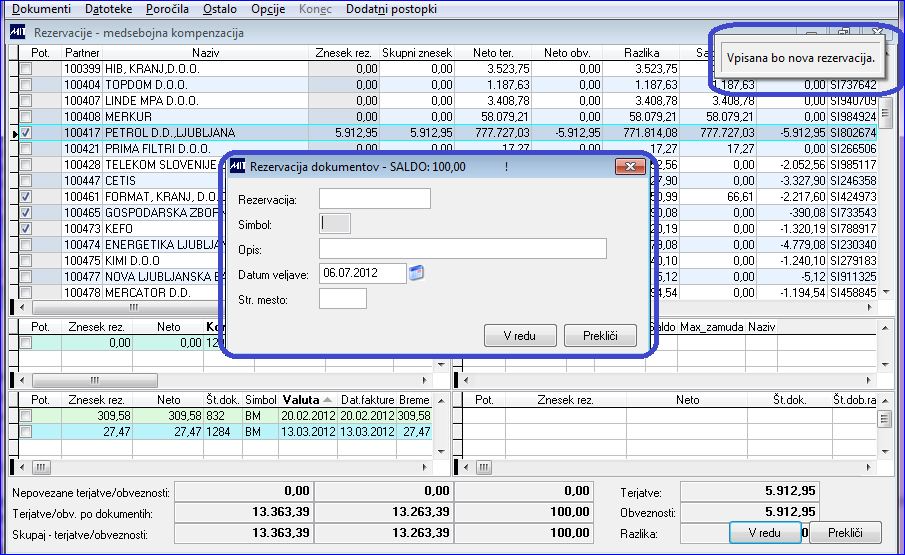Open the Poročila menu

click(x=167, y=9)
